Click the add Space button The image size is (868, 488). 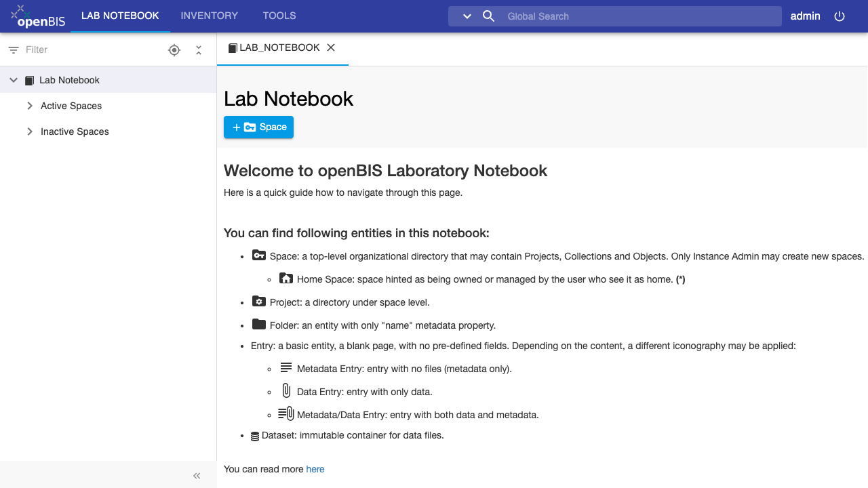(x=258, y=127)
